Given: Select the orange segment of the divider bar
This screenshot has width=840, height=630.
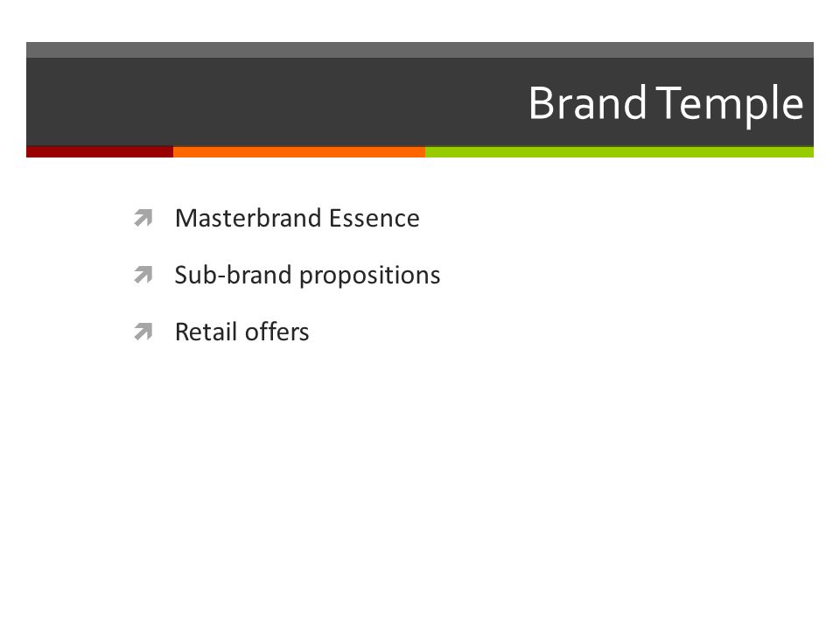Looking at the screenshot, I should (299, 152).
